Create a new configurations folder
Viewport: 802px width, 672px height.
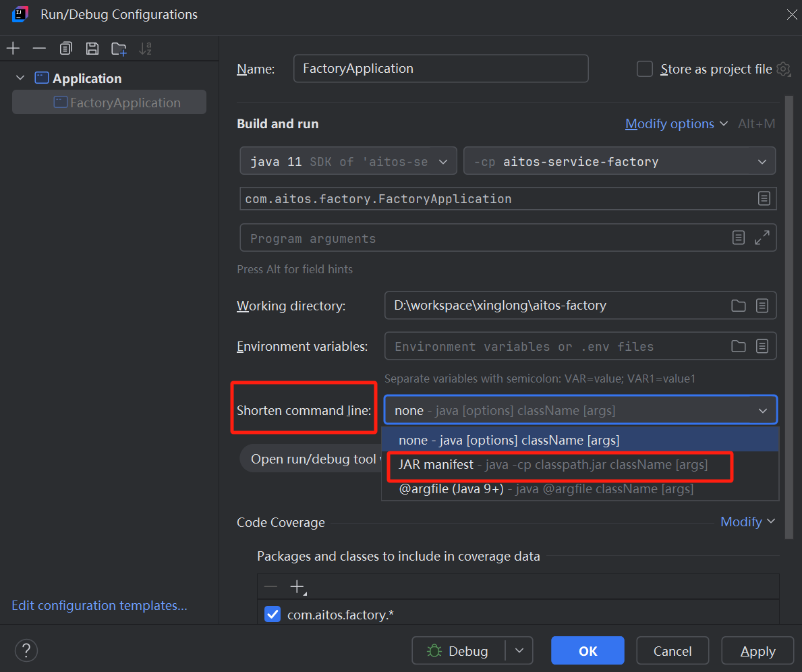tap(119, 48)
